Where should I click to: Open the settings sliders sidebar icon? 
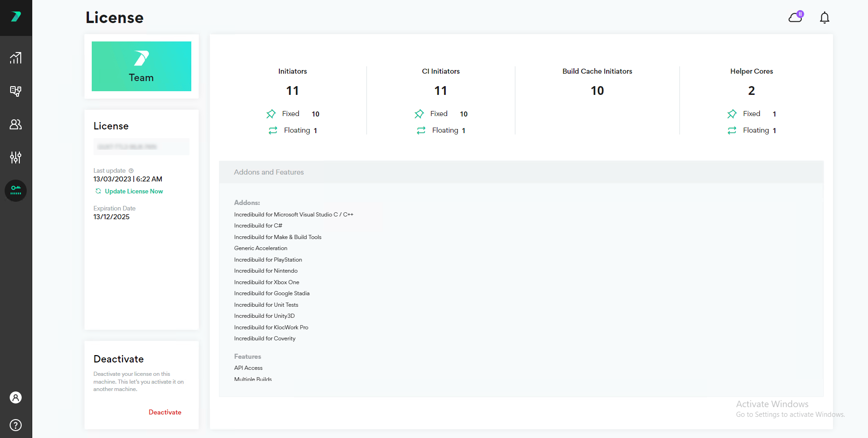16,158
